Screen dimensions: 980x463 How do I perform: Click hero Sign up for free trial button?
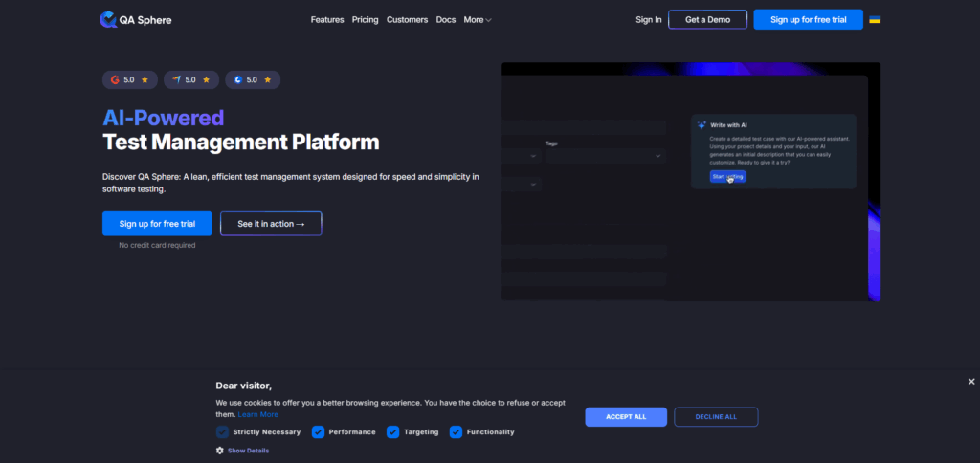point(157,224)
